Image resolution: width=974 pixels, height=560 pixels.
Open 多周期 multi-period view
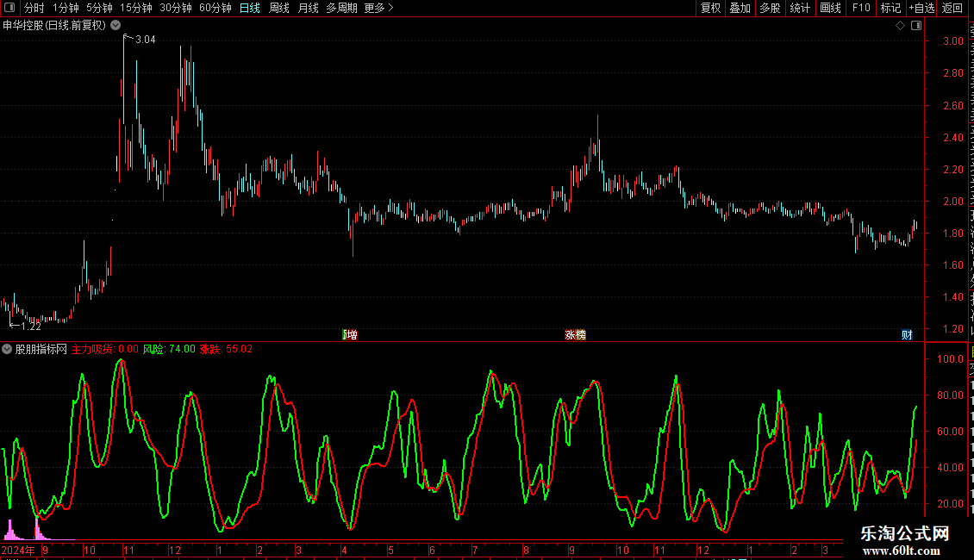pos(341,8)
